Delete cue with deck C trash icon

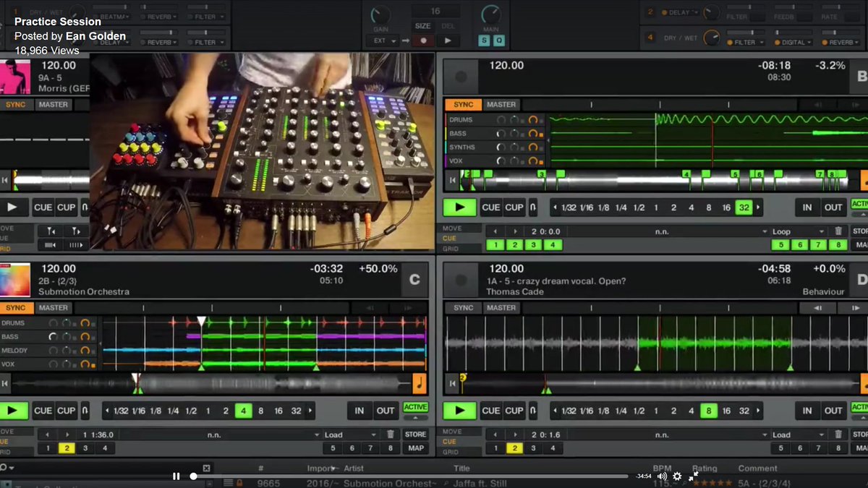click(391, 435)
